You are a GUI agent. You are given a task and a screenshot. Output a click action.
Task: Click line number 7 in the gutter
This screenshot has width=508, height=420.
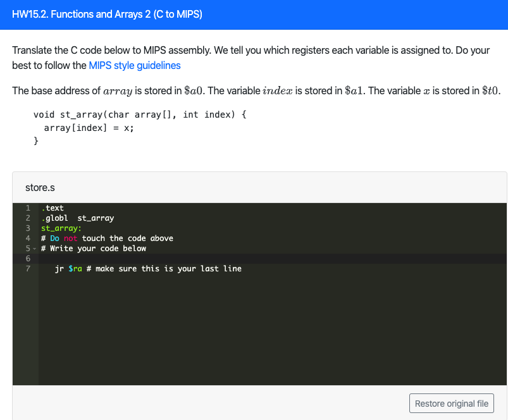[x=28, y=268]
